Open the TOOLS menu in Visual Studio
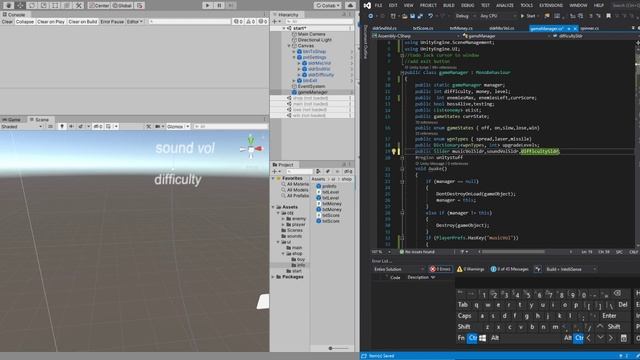640x360 pixels. (x=527, y=5)
